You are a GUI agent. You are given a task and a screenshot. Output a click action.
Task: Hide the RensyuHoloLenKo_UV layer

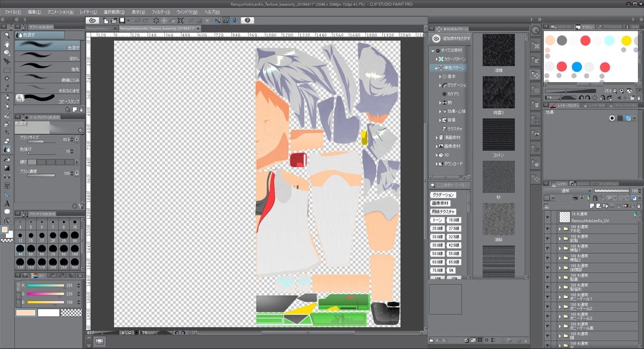pyautogui.click(x=547, y=217)
